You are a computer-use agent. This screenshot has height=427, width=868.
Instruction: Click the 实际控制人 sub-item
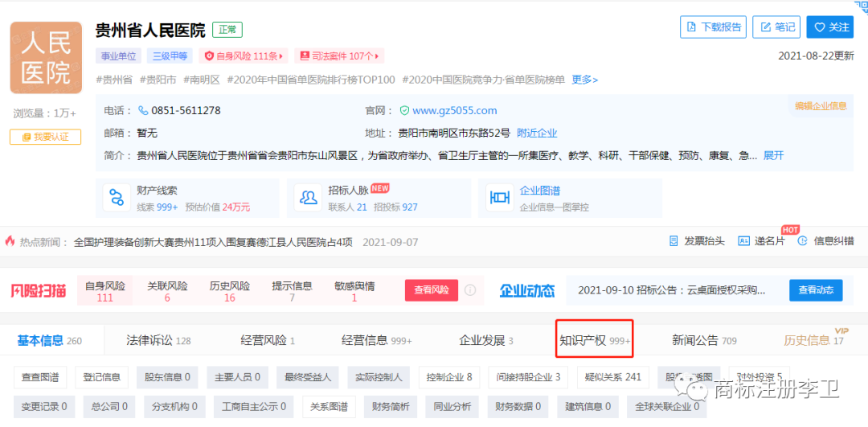click(x=379, y=377)
